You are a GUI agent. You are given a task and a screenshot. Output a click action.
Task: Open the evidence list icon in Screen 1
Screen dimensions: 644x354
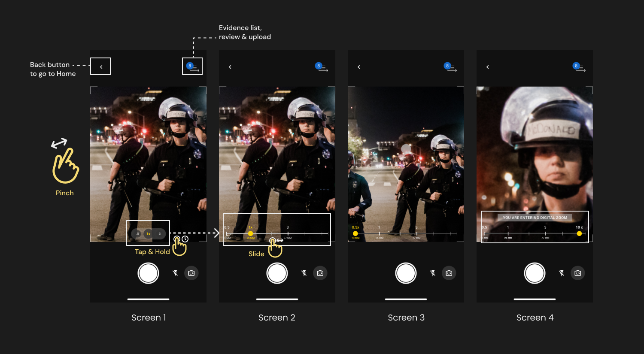coord(192,67)
